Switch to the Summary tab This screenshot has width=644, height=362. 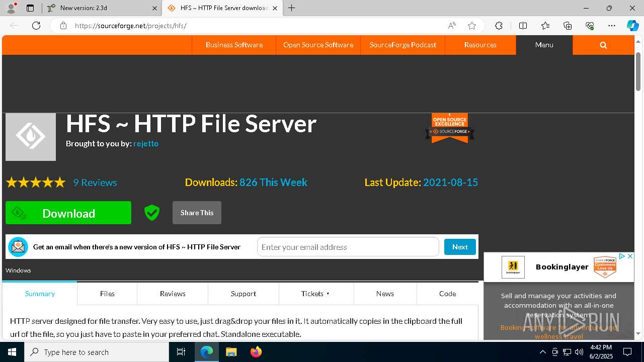click(x=40, y=294)
